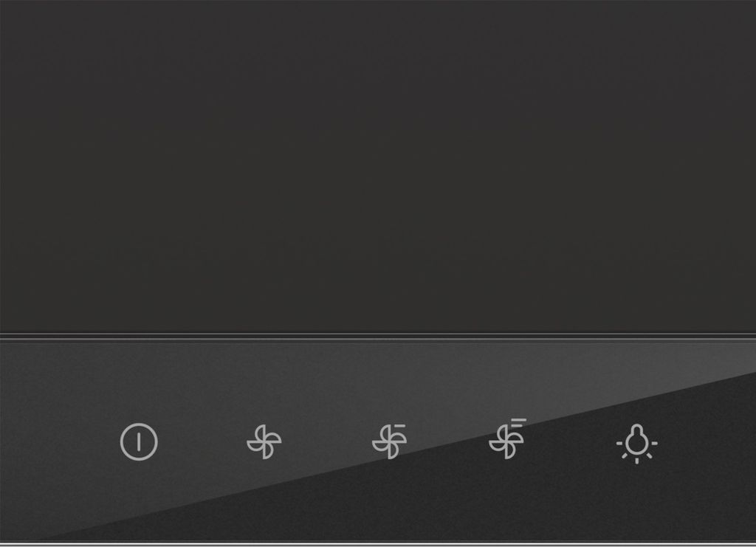The width and height of the screenshot is (756, 547).
Task: Choose the center pinwheel symbol
Action: pyautogui.click(x=389, y=441)
